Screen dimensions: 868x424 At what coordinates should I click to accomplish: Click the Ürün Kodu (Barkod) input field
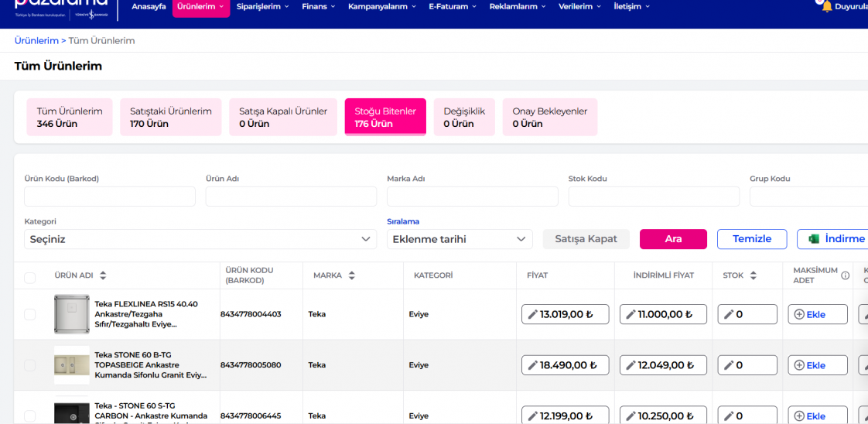coord(110,197)
